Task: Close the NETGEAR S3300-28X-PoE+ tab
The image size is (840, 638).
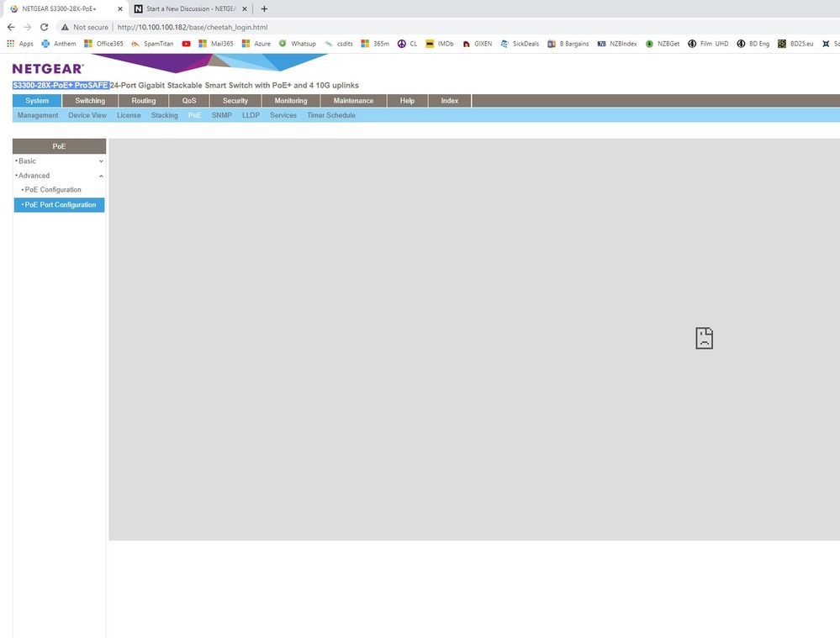Action: [x=120, y=8]
